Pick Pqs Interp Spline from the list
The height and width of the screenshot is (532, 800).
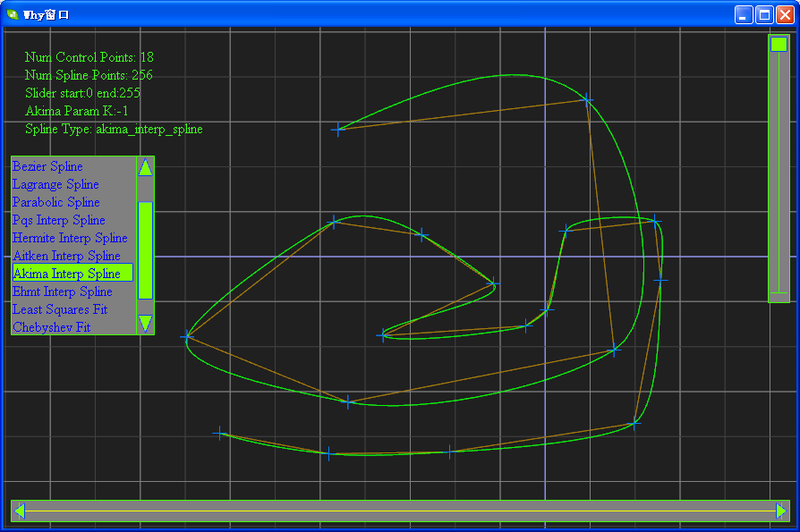(59, 220)
